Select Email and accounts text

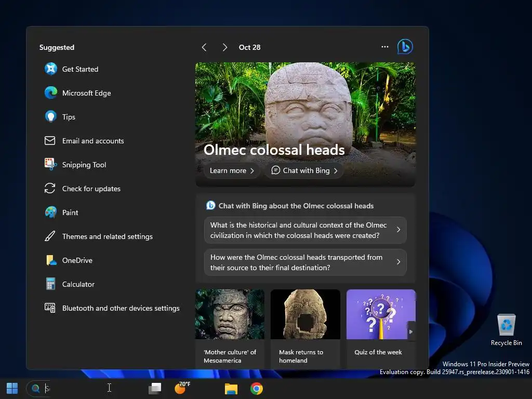[x=93, y=141]
